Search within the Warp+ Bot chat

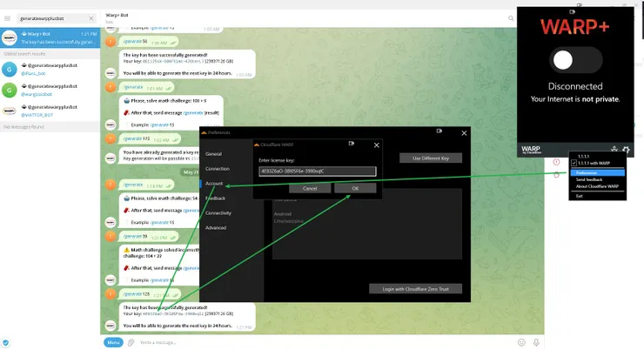(511, 18)
